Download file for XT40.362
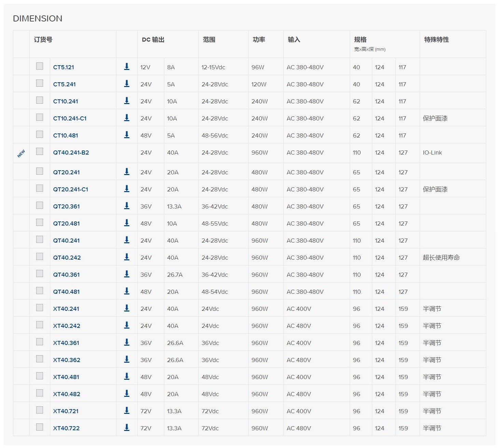The height and width of the screenshot is (448, 503). [127, 360]
